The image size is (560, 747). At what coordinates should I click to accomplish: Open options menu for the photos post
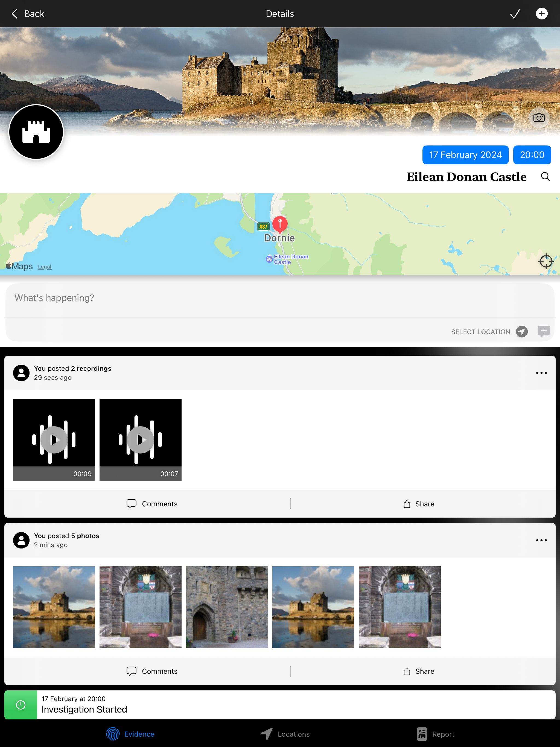pyautogui.click(x=541, y=540)
